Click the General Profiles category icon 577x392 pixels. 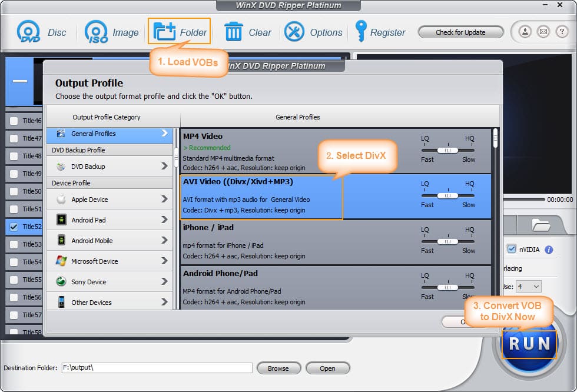61,133
